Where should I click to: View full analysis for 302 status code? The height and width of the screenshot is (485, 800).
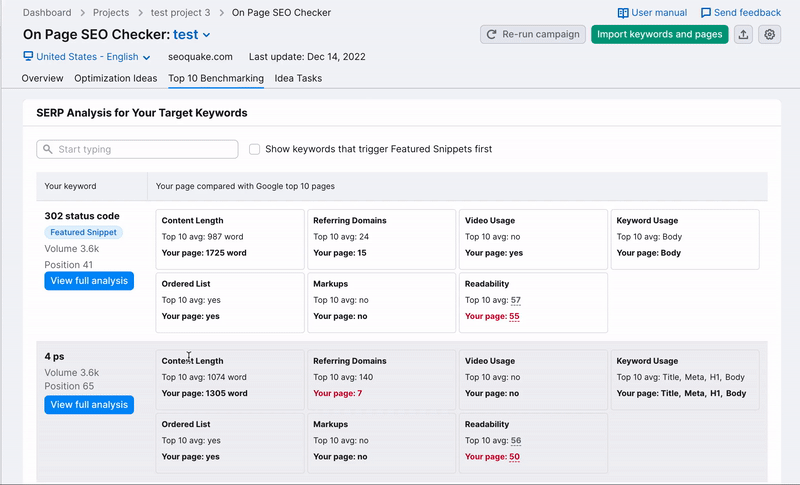[89, 281]
